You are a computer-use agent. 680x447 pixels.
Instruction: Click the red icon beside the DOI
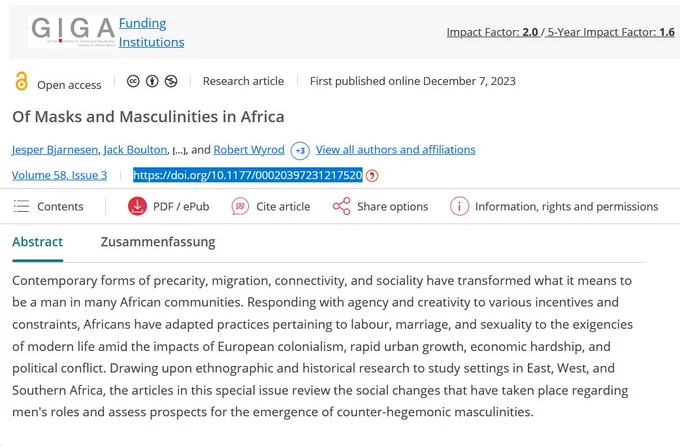pyautogui.click(x=372, y=176)
